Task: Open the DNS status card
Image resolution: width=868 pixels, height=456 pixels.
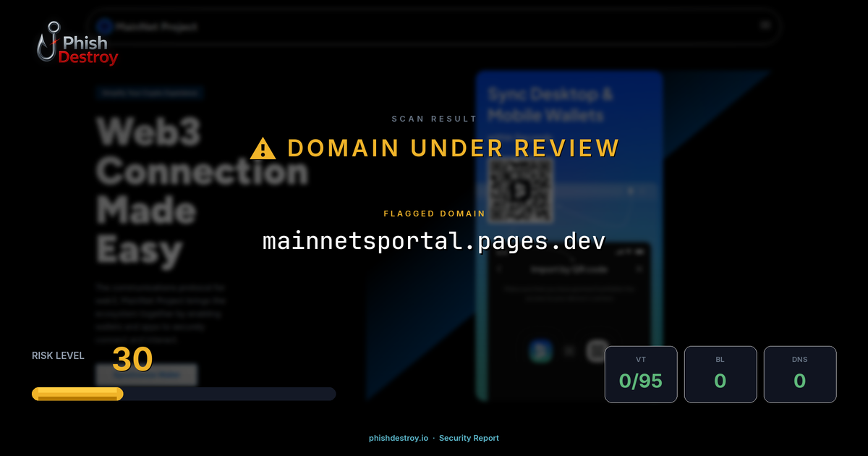Action: coord(800,374)
